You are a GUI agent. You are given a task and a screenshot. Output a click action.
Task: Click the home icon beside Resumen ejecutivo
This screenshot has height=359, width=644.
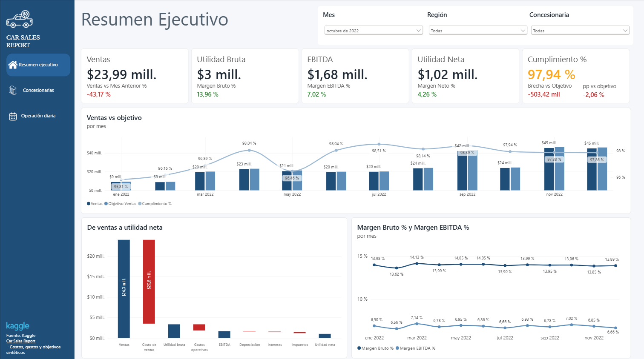pos(13,65)
